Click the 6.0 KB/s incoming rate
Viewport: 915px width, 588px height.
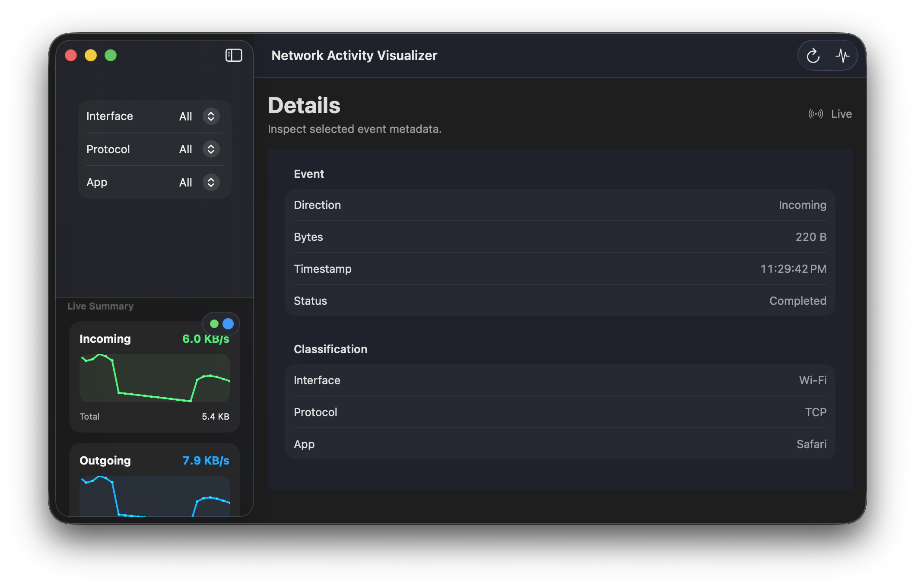coord(206,339)
